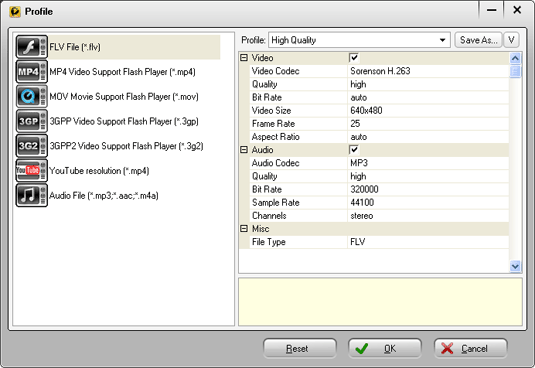Select the 3G2 format icon
Image resolution: width=535 pixels, height=368 pixels.
click(31, 146)
